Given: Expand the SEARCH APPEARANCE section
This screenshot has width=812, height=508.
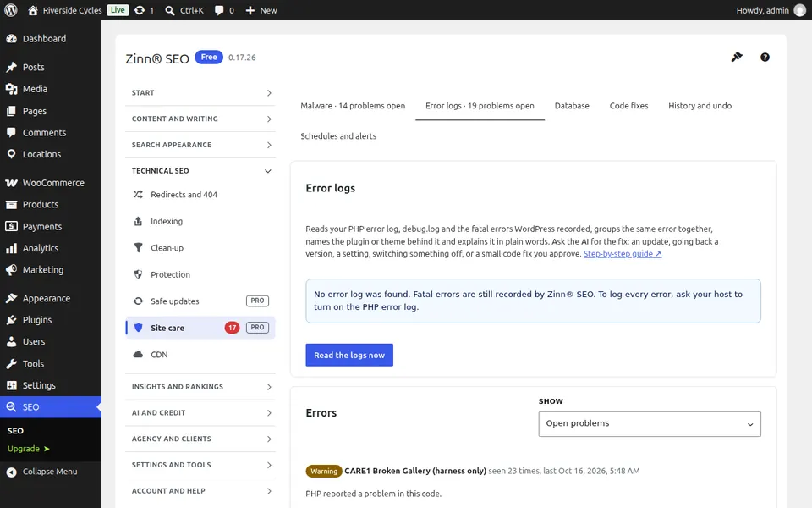Looking at the screenshot, I should tap(200, 145).
